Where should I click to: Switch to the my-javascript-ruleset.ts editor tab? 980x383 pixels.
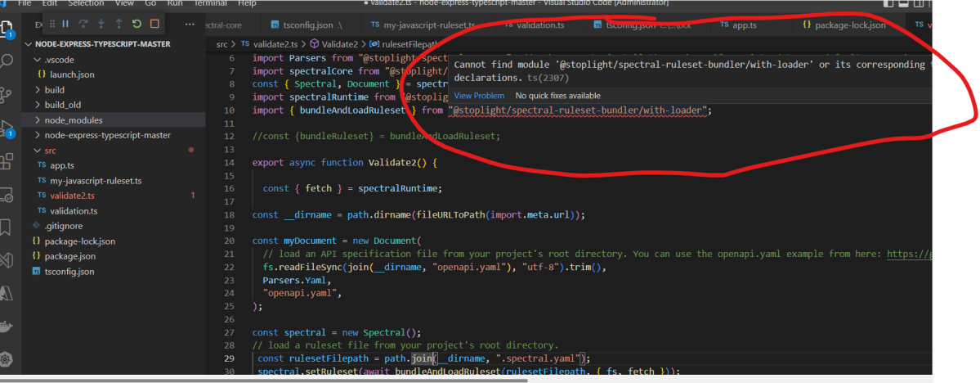click(x=423, y=25)
